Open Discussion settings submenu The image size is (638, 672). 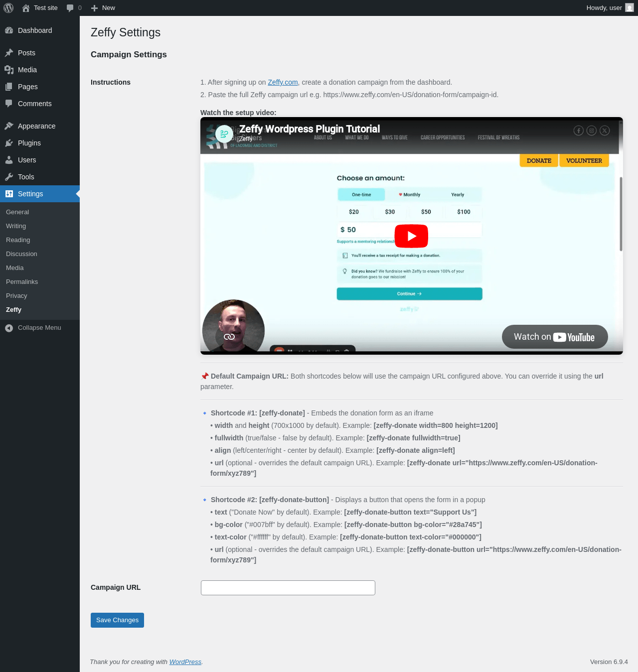click(x=21, y=254)
